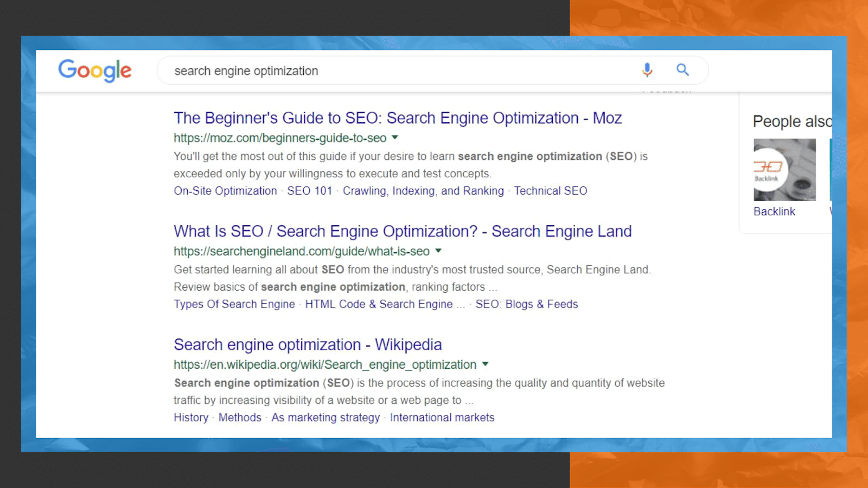Expand the searchengineland.com URL dropdown arrow

(438, 251)
